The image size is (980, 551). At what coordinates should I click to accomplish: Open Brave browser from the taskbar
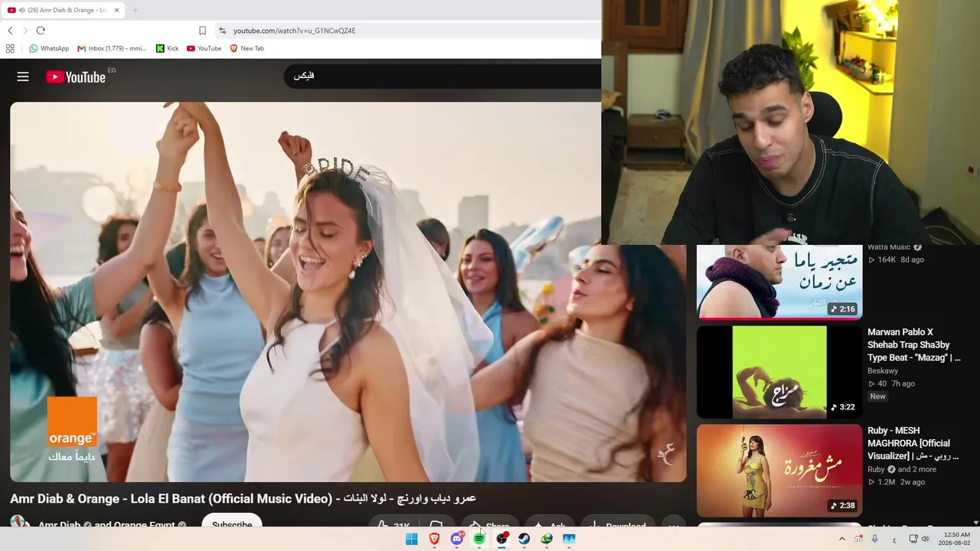click(434, 539)
